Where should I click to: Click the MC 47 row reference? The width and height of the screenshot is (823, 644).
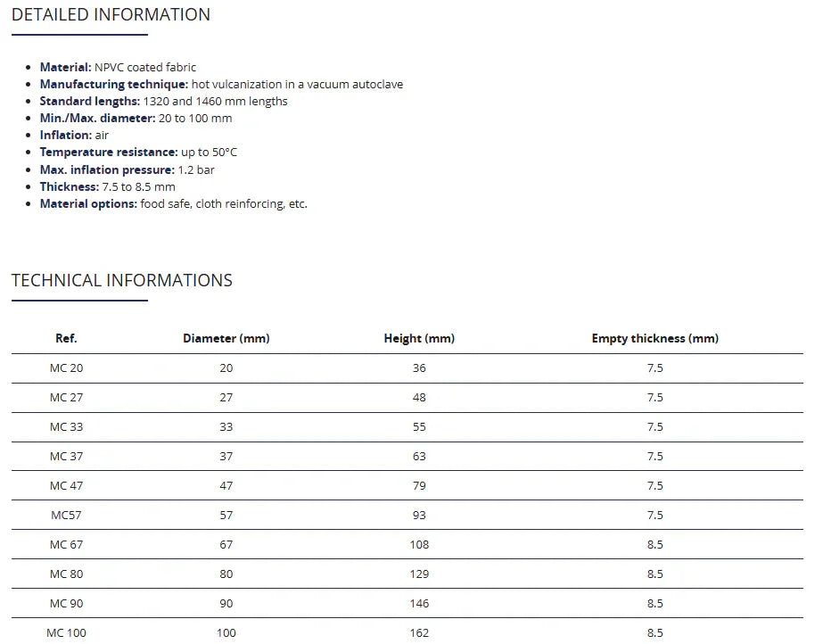pos(66,486)
